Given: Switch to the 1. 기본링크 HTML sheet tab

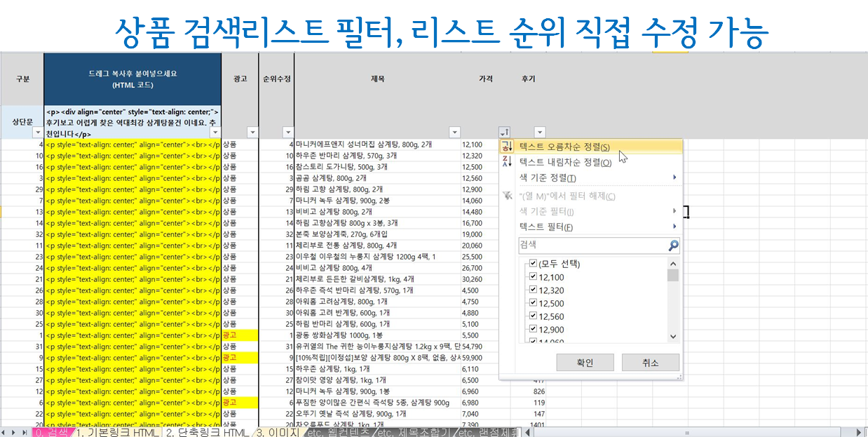Looking at the screenshot, I should coord(117,432).
